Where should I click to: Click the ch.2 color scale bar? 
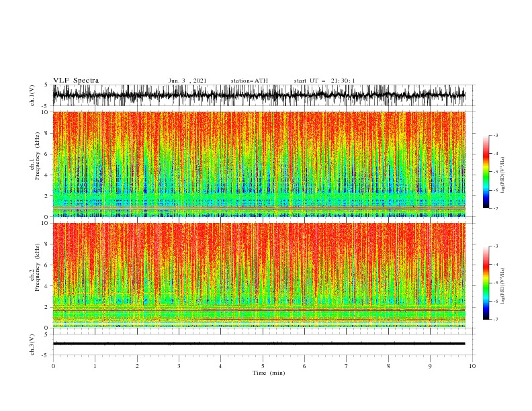[x=486, y=283]
